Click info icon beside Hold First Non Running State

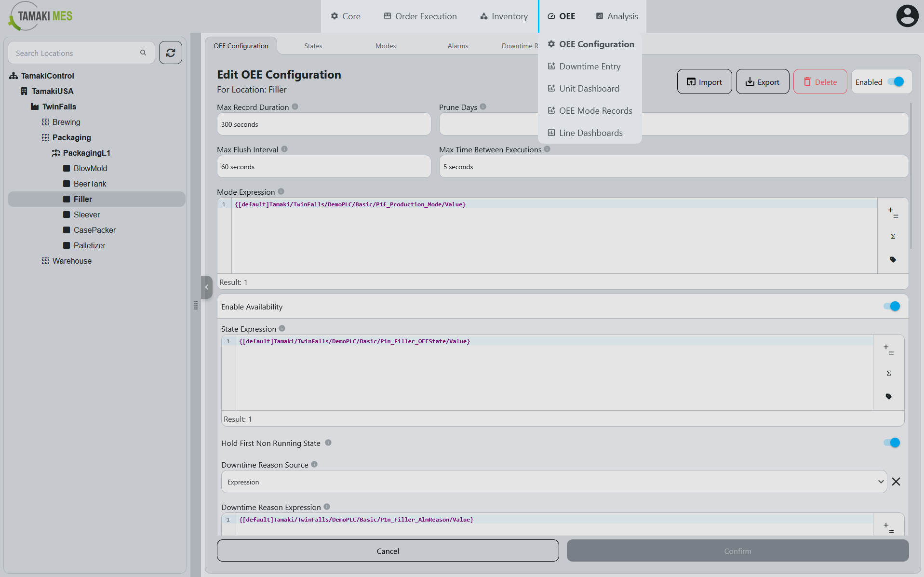328,443
